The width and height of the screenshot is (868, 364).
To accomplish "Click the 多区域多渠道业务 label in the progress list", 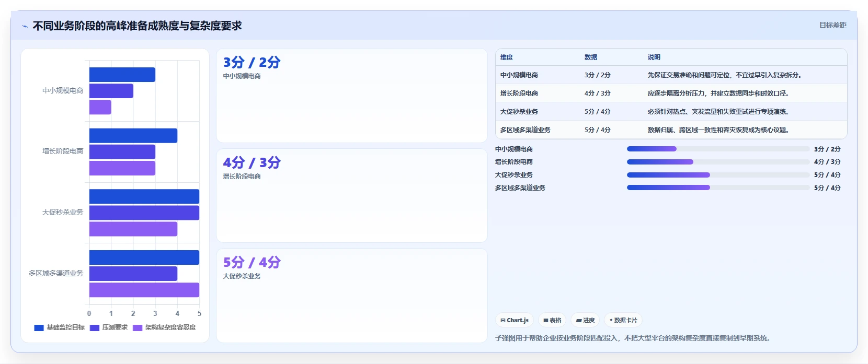I will tap(520, 188).
